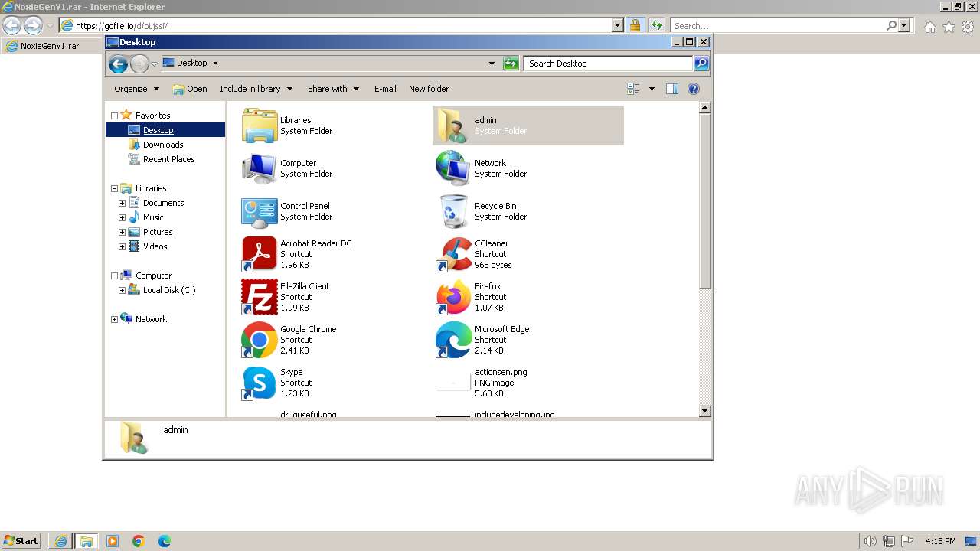Viewport: 980px width, 551px height.
Task: Select the Google Chrome shortcut icon
Action: [260, 339]
